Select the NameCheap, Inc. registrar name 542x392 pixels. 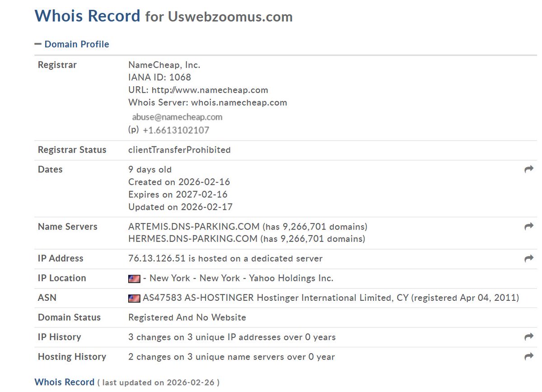(x=164, y=65)
